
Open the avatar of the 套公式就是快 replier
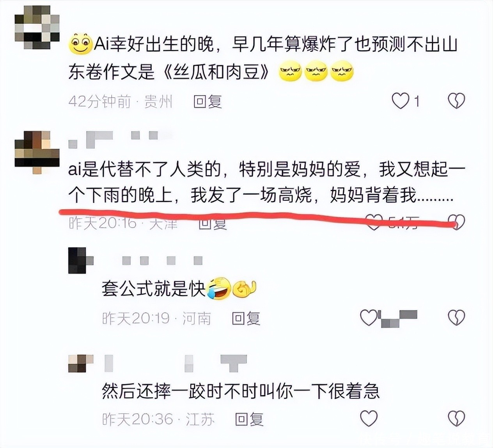coord(81,260)
